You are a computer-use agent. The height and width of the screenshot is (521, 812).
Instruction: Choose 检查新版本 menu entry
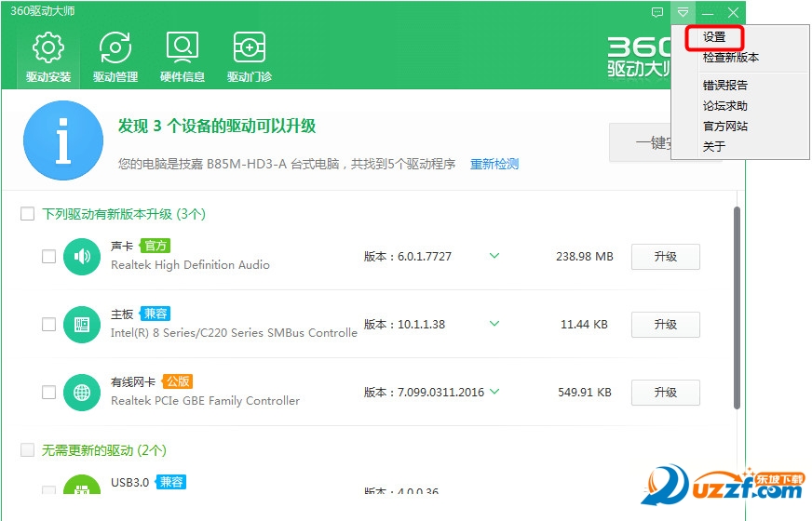(x=731, y=58)
